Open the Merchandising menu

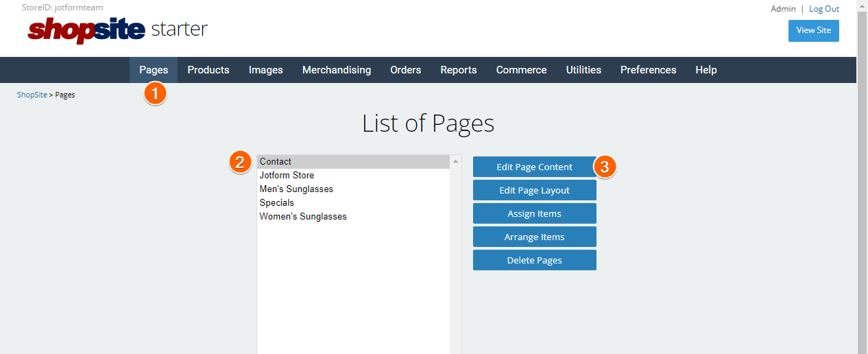click(337, 70)
